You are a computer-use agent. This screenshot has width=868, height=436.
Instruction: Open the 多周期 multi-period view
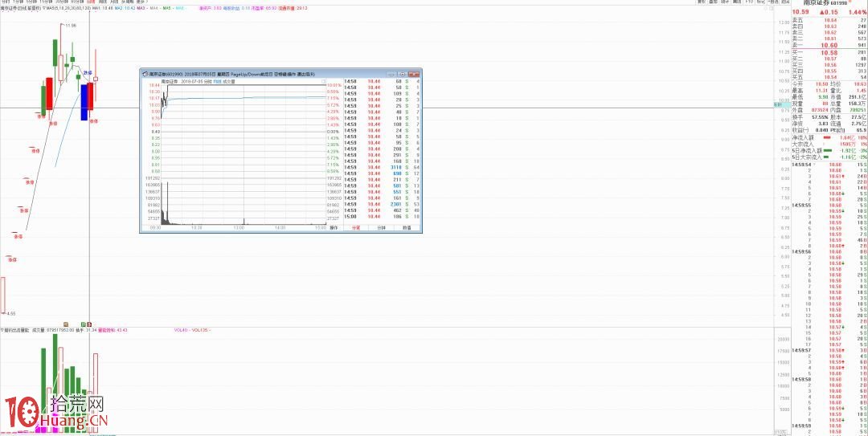point(127,2)
